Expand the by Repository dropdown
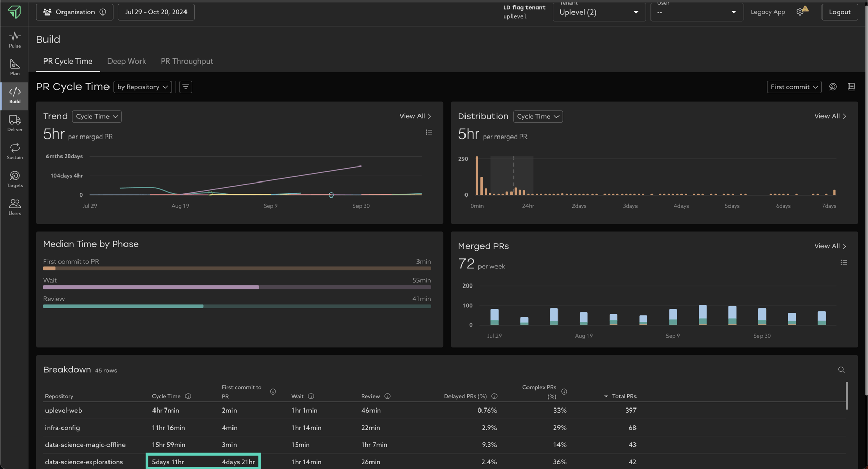Viewport: 868px width, 469px height. tap(142, 87)
